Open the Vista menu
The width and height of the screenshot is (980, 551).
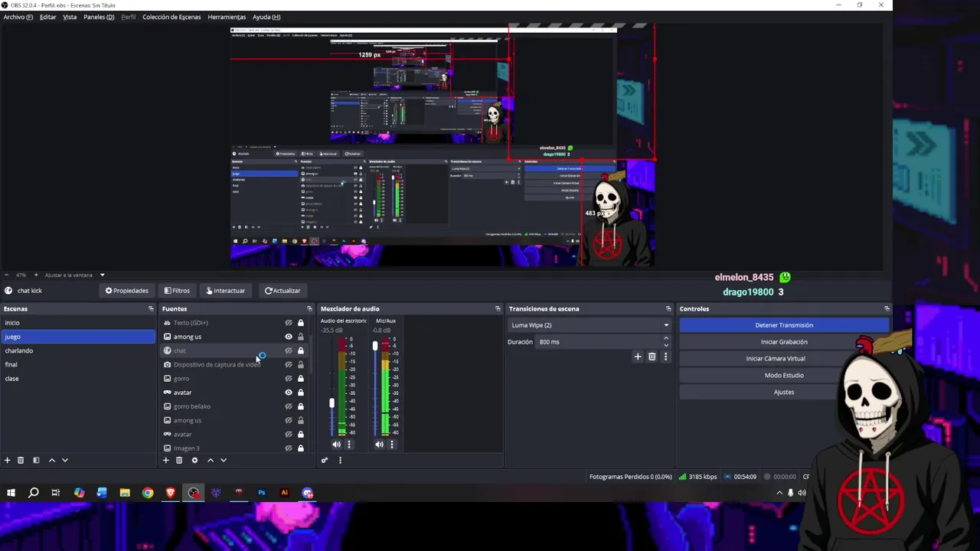[70, 17]
